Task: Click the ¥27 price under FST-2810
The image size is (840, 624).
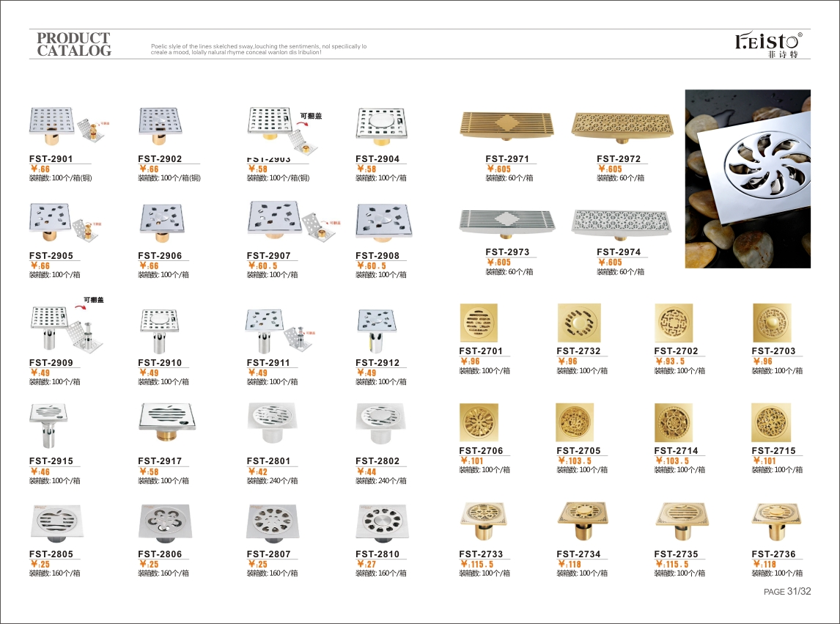Action: pos(366,565)
